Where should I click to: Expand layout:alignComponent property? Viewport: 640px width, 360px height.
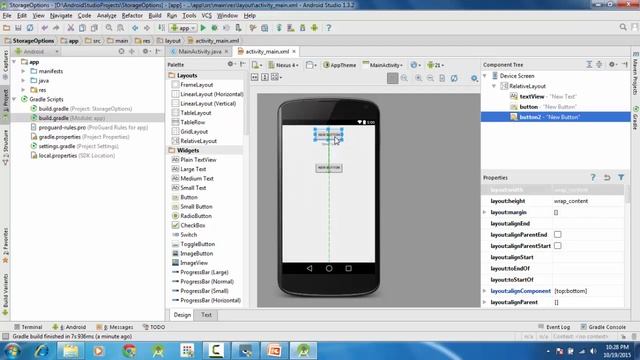484,291
